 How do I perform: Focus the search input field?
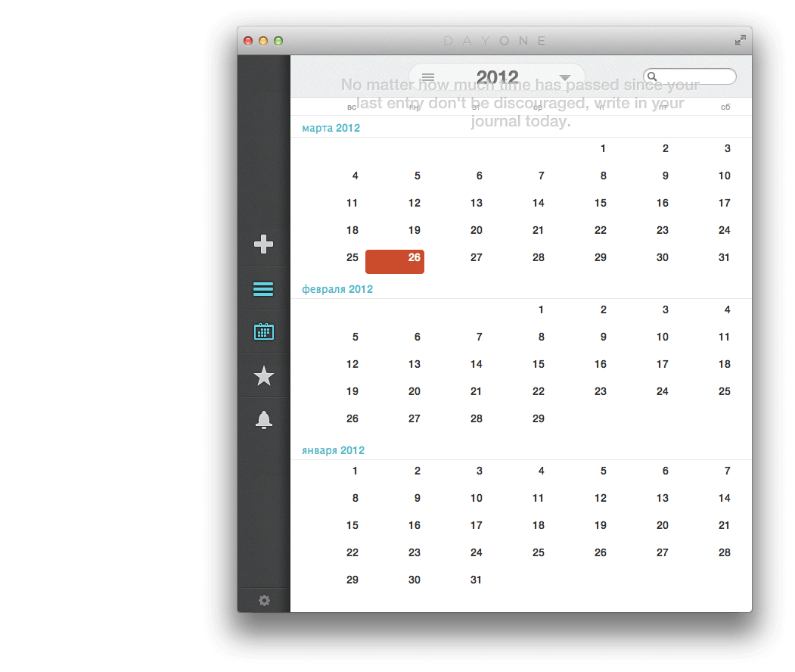(690, 76)
